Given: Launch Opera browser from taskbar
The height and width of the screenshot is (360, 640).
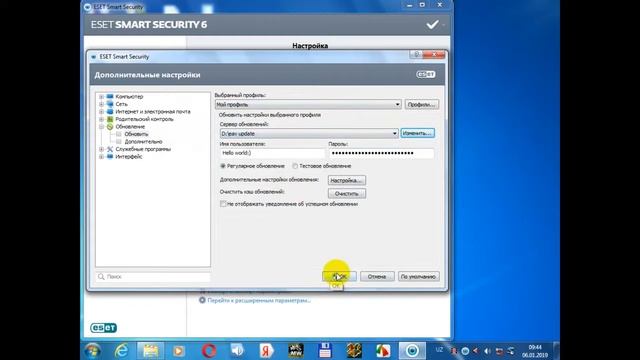Looking at the screenshot, I should [209, 351].
